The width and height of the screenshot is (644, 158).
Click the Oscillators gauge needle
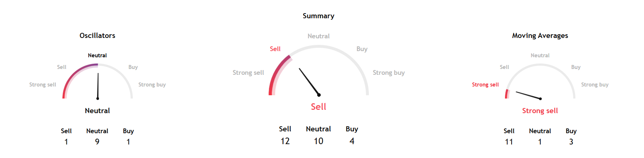(x=98, y=86)
